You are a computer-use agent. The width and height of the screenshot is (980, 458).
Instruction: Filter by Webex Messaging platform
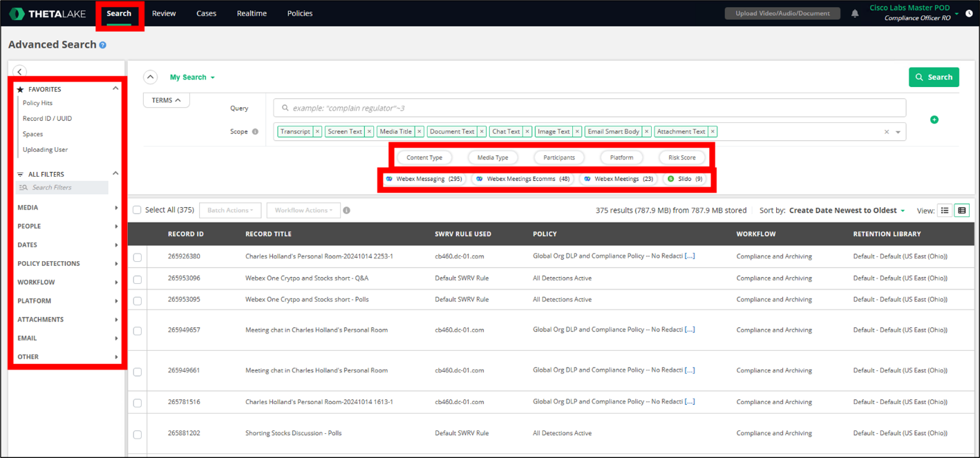coord(424,179)
